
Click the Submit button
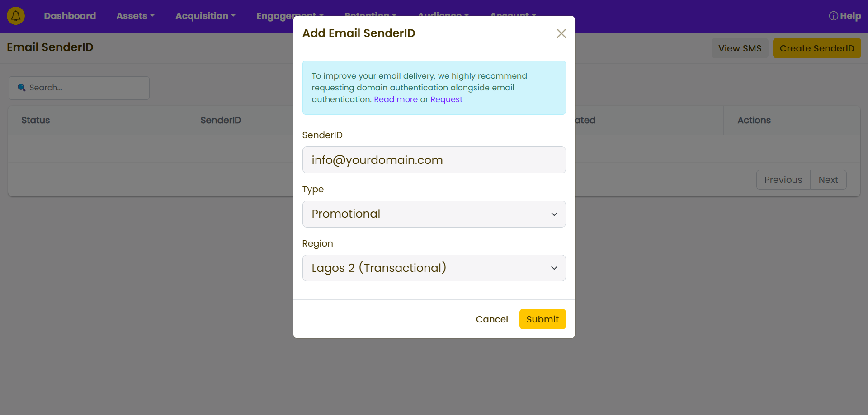click(x=542, y=319)
